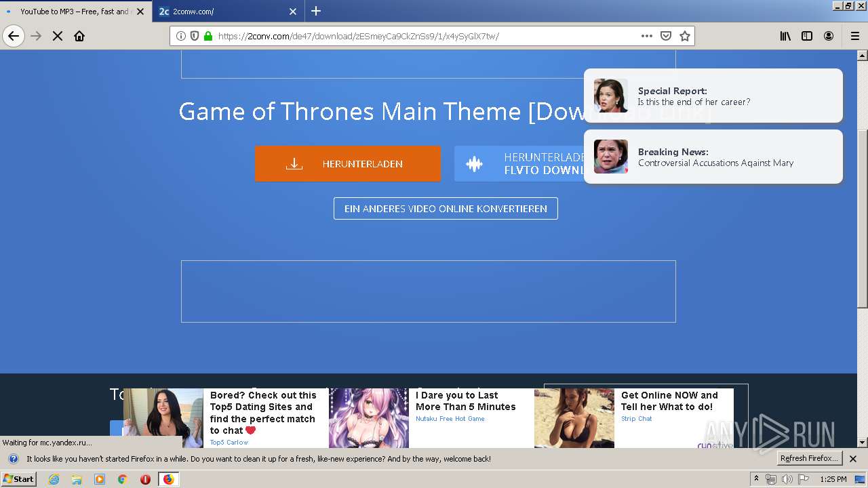868x488 pixels.
Task: Save page to Pocket
Action: point(666,36)
